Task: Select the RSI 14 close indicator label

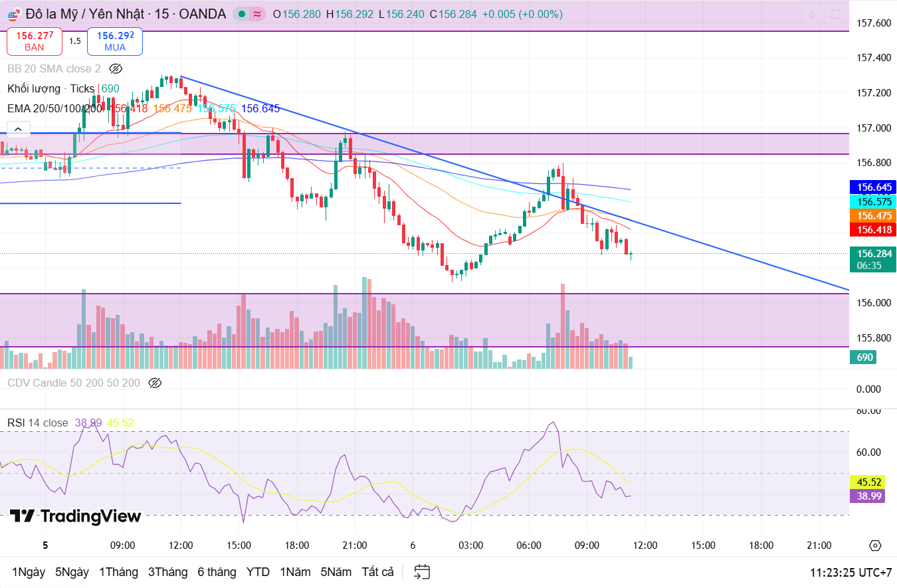Action: 38,423
